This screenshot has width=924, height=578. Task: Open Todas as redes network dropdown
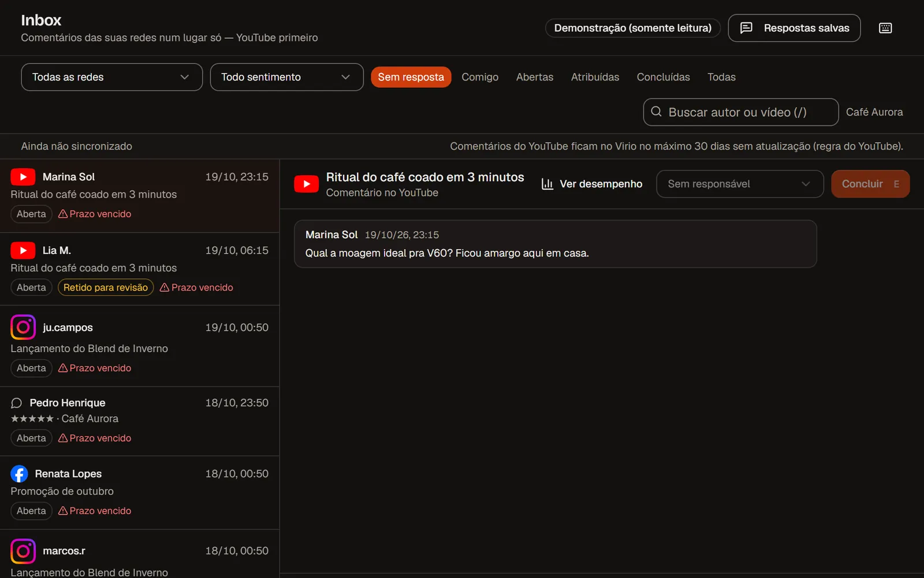click(111, 77)
